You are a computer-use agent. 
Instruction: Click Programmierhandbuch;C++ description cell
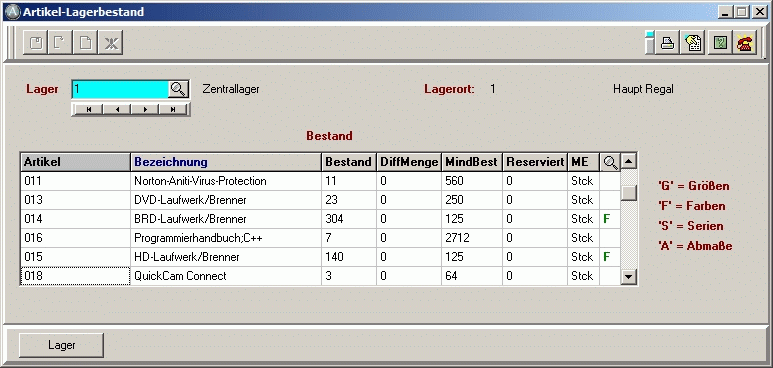pyautogui.click(x=226, y=238)
